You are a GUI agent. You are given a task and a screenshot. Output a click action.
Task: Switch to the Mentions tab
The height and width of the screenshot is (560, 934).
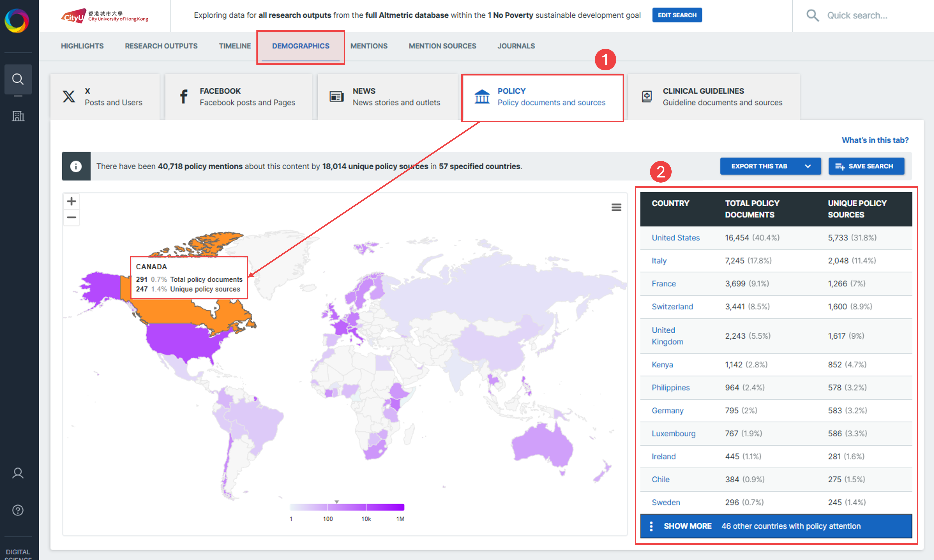tap(369, 46)
